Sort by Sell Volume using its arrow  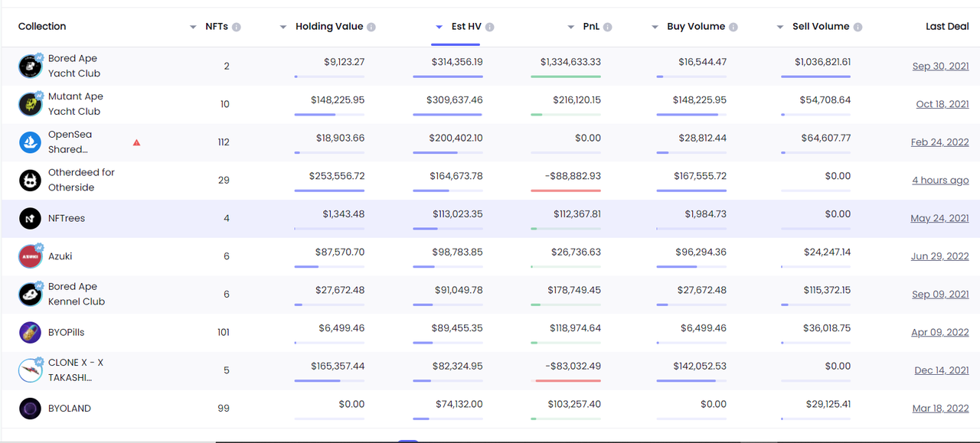point(780,28)
